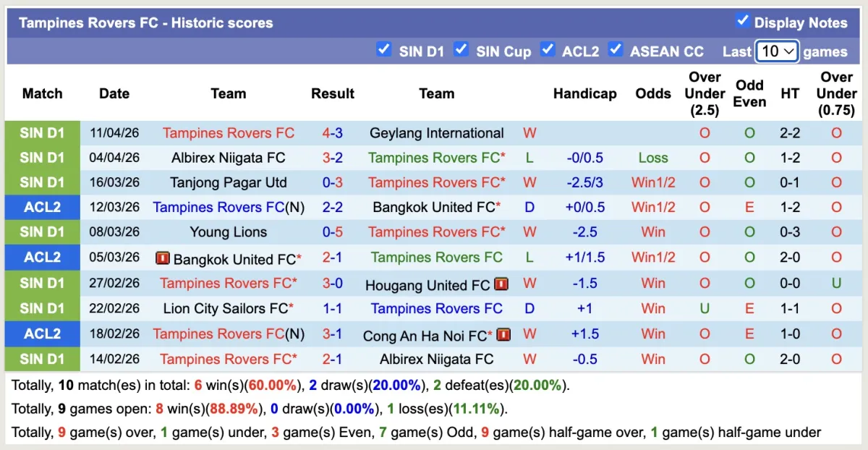Select Tanjong Pagar Utd team link
868x450 pixels.
coord(229,182)
